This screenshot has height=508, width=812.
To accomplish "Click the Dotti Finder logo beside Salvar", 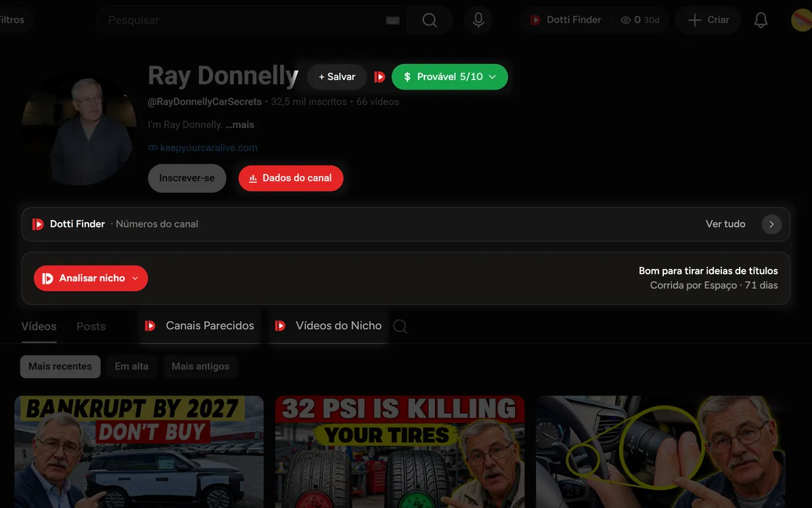I will click(380, 77).
